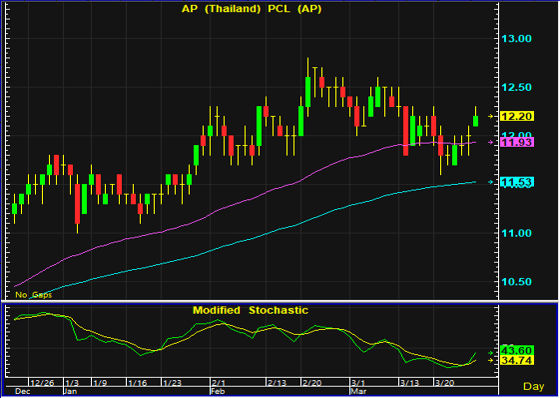Click the 2/1 date label
The width and height of the screenshot is (560, 398).
tap(218, 383)
